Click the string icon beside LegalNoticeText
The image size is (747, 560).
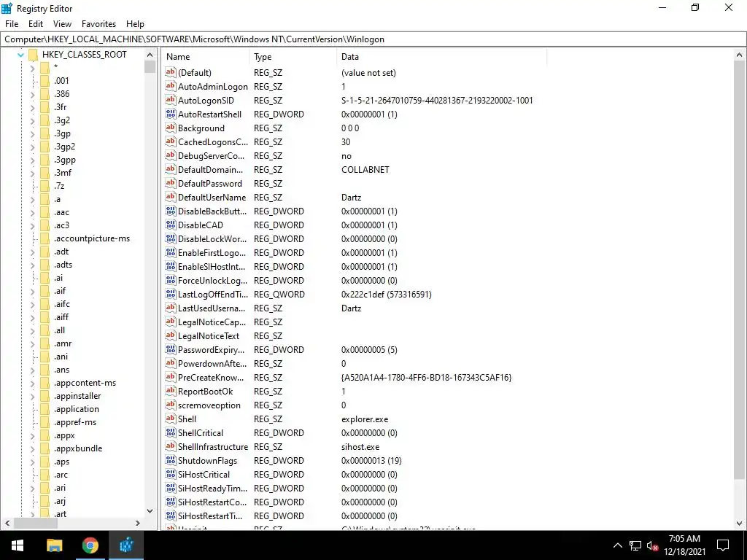[171, 335]
